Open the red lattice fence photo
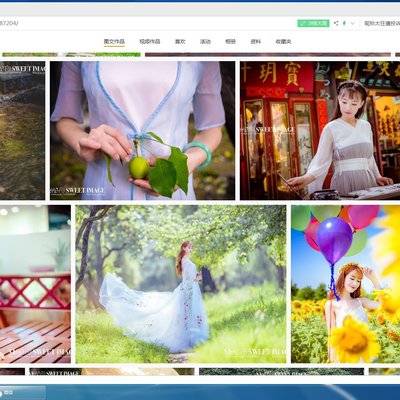Image resolution: width=400 pixels, height=400 pixels. point(35,284)
